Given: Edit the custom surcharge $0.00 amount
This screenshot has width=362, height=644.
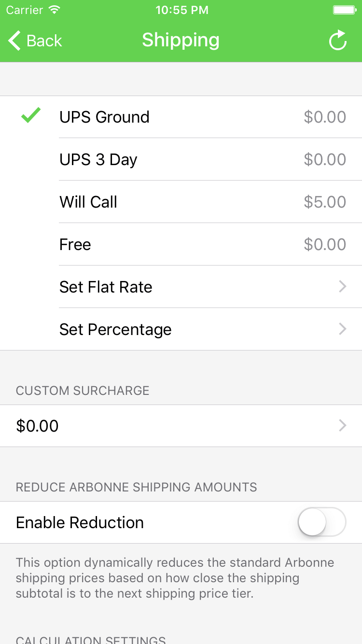Looking at the screenshot, I should [x=37, y=426].
